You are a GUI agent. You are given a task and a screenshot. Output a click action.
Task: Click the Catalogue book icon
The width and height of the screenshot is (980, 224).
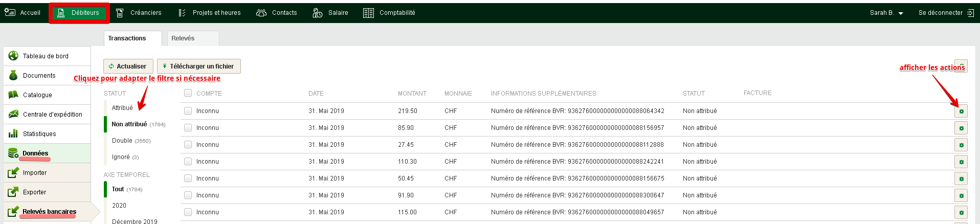(13, 95)
